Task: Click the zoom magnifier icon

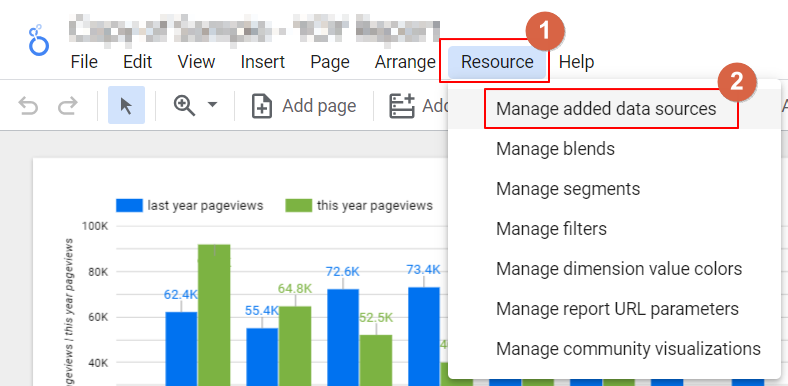Action: (x=184, y=106)
